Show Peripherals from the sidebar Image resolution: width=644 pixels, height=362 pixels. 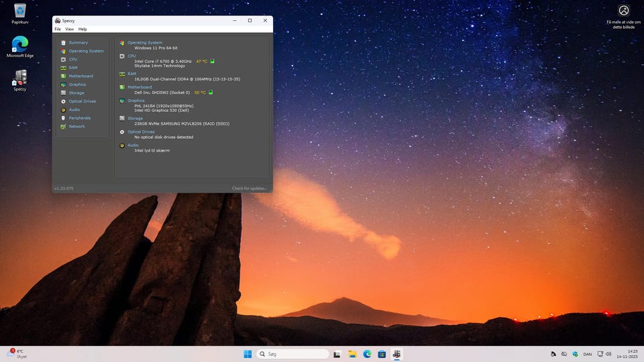click(x=79, y=118)
